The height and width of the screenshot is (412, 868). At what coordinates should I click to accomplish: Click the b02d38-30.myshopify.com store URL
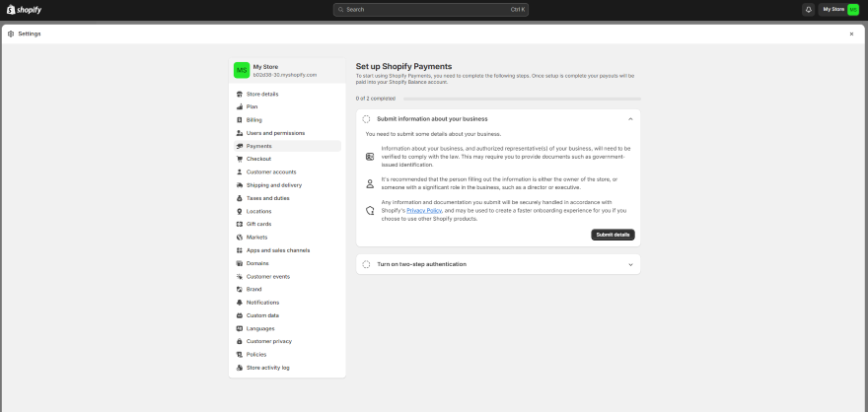click(284, 75)
